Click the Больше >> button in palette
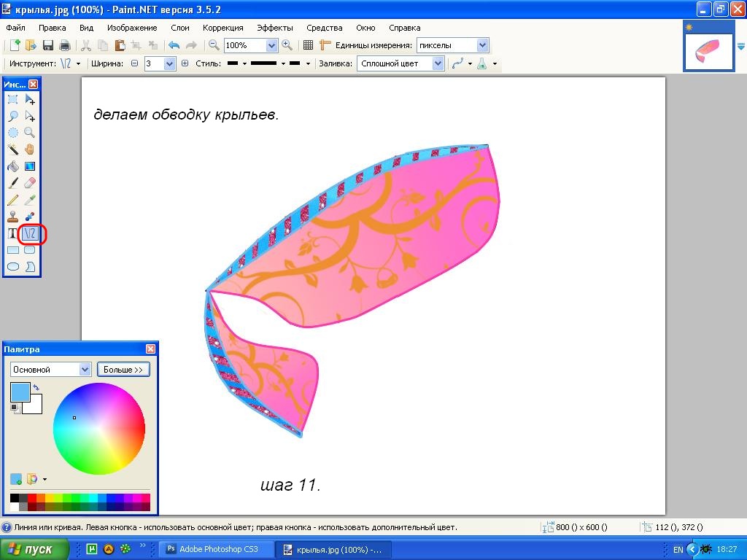The width and height of the screenshot is (747, 560). (123, 370)
